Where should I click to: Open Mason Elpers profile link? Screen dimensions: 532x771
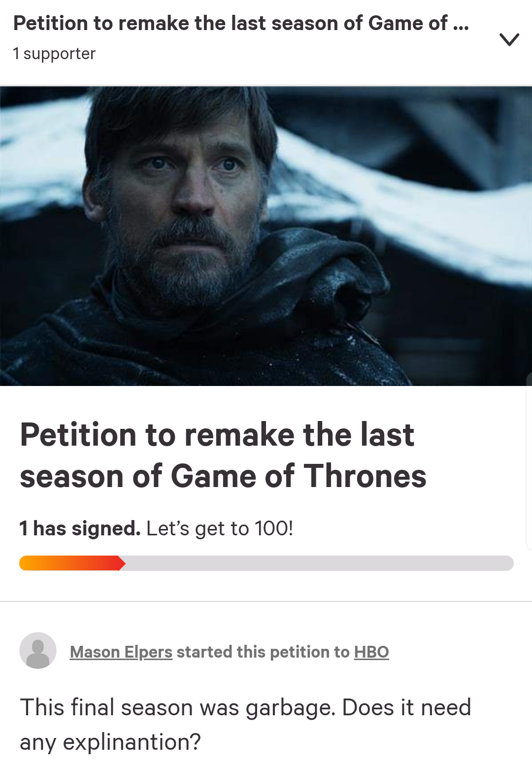121,652
